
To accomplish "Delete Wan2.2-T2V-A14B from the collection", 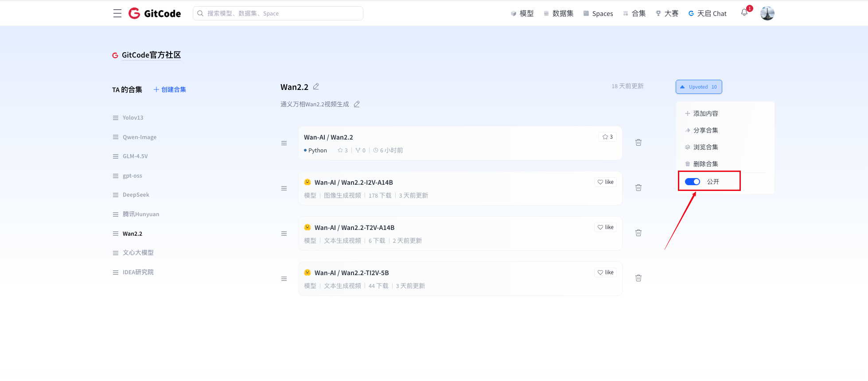I will 638,233.
